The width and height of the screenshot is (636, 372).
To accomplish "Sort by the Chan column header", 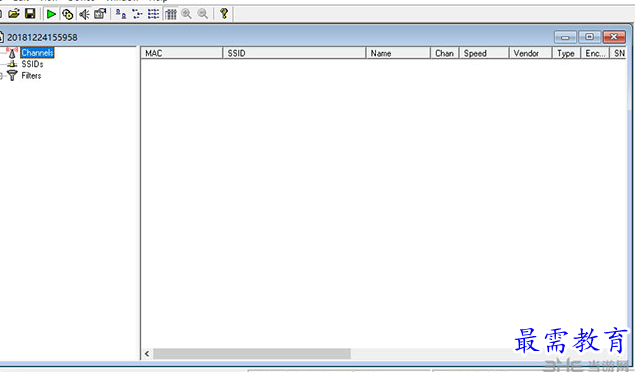I will pos(445,53).
